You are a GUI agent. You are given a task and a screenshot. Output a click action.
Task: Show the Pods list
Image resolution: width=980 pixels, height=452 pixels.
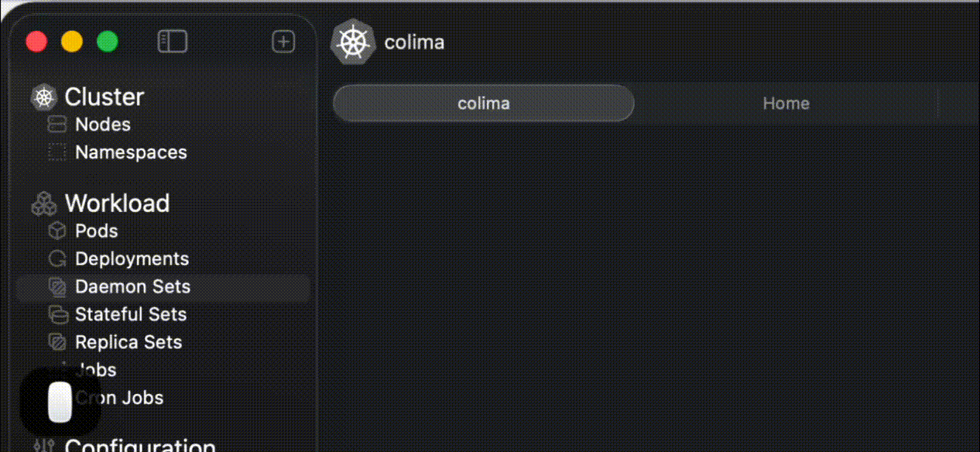[96, 231]
